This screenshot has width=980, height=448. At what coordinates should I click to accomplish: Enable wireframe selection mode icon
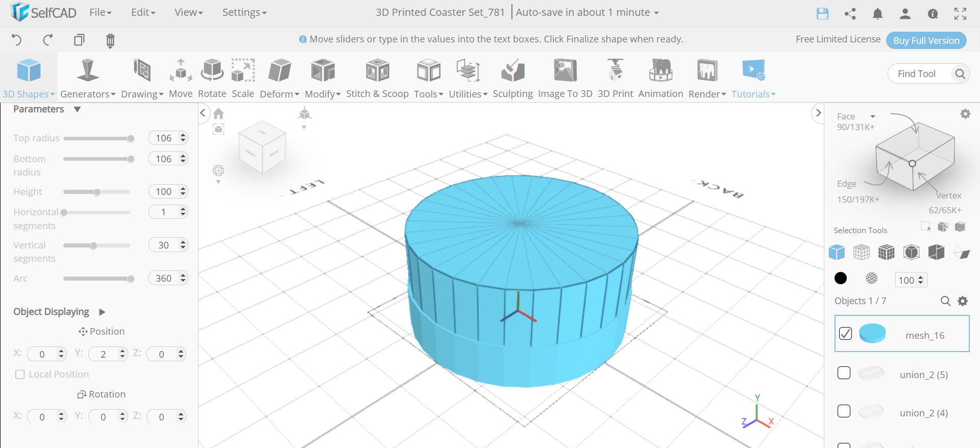pyautogui.click(x=862, y=252)
